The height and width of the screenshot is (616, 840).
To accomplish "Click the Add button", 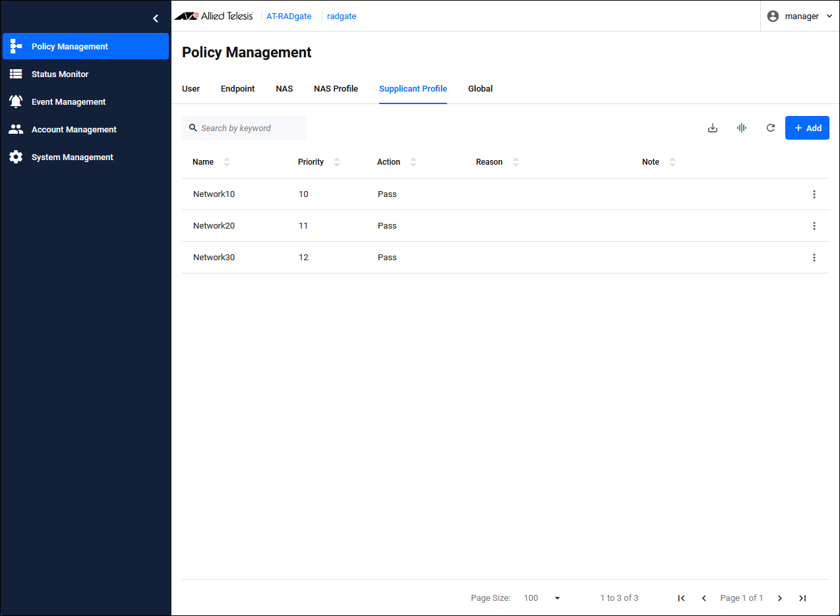I will (807, 128).
